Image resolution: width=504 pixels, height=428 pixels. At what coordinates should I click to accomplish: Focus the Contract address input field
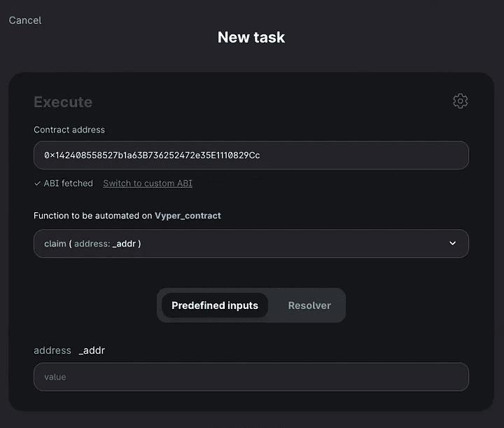point(251,155)
